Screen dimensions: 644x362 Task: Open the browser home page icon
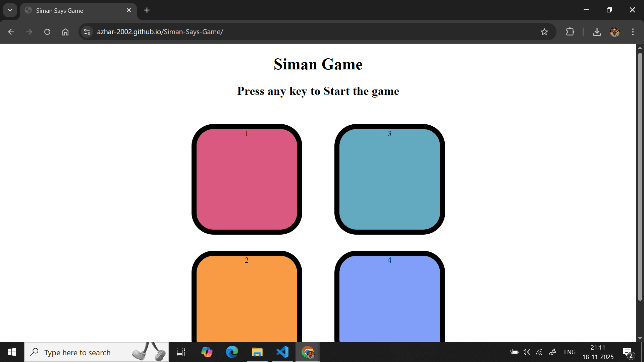65,32
